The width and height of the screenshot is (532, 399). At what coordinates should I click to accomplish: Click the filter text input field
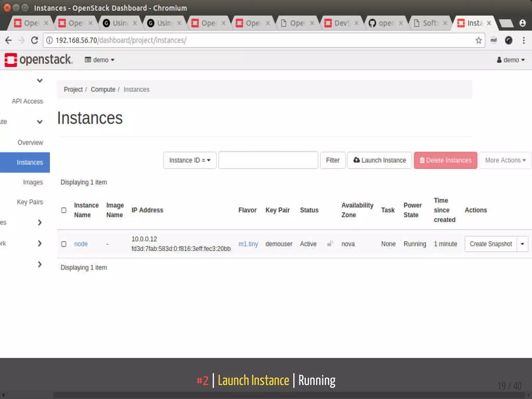pyautogui.click(x=268, y=160)
